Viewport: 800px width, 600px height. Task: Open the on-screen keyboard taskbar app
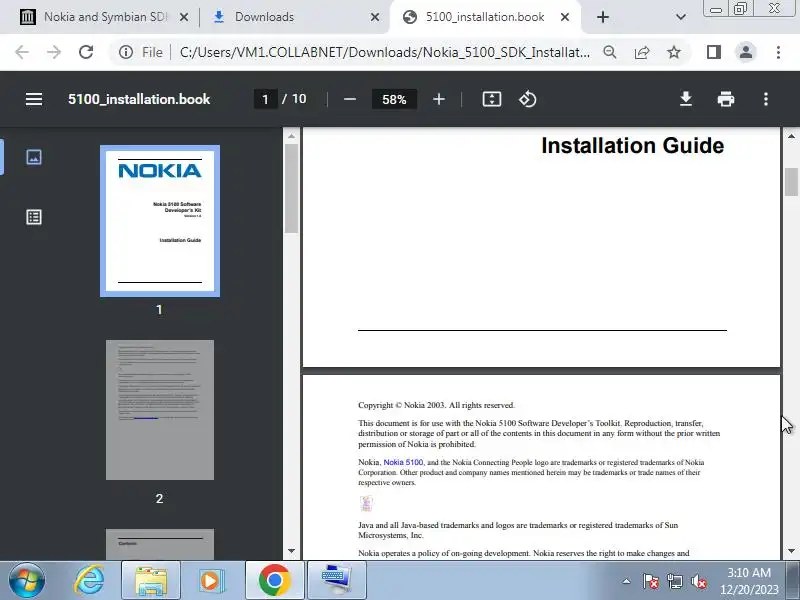(336, 580)
